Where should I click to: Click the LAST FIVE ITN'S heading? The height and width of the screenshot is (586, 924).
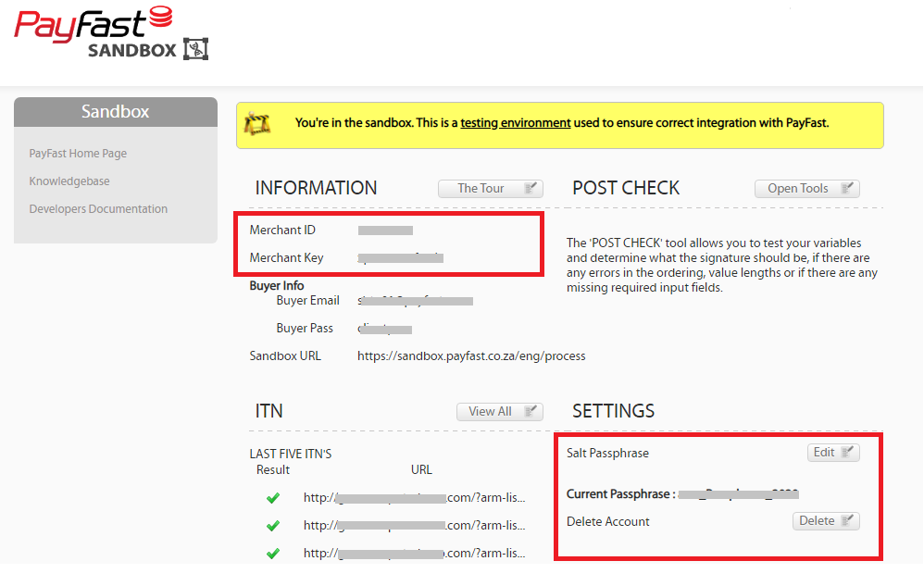pyautogui.click(x=291, y=454)
